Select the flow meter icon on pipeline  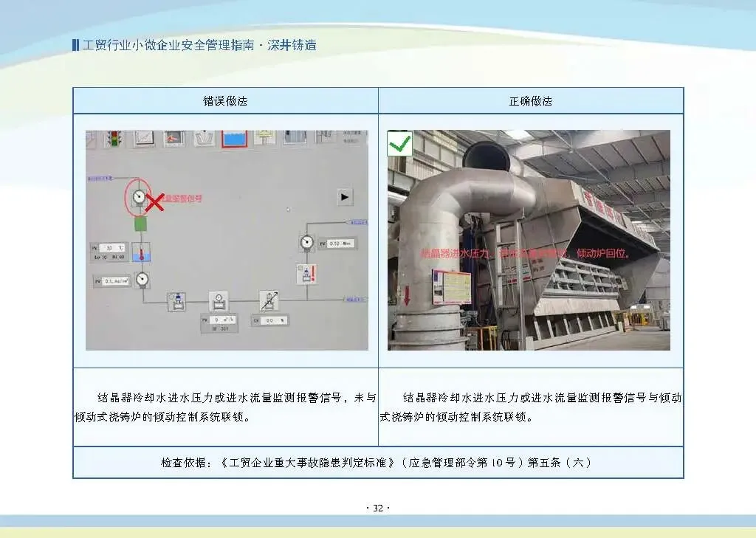[219, 301]
